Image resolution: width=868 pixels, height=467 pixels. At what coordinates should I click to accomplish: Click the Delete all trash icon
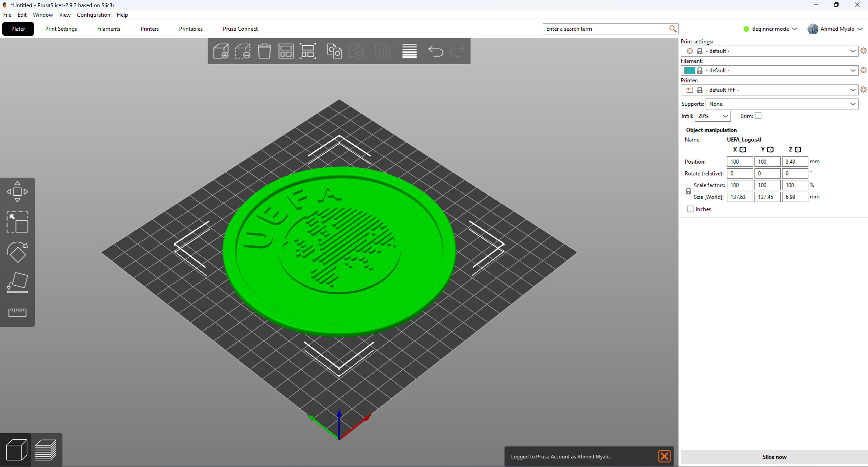tap(264, 51)
